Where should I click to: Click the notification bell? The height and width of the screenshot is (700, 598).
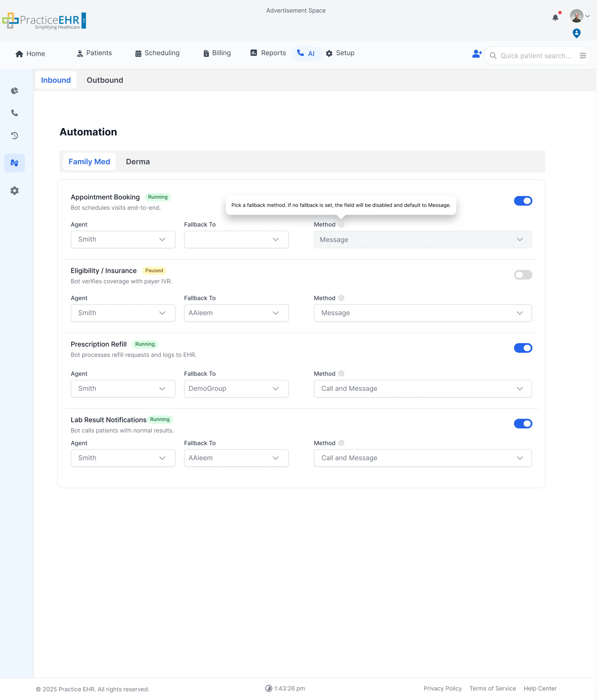pos(555,18)
